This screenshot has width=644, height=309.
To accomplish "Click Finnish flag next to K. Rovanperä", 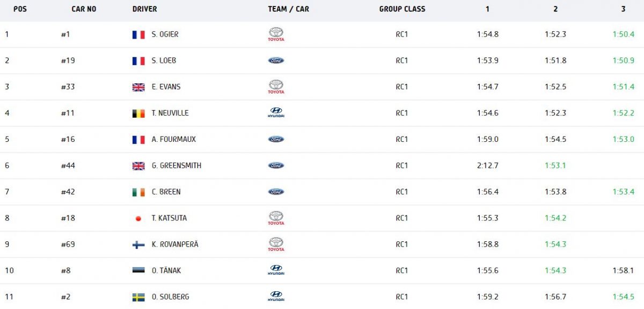I will coord(138,245).
